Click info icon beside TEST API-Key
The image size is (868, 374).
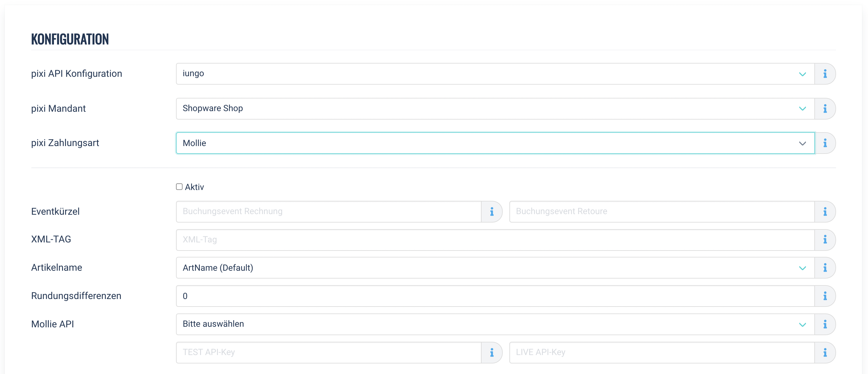point(492,353)
